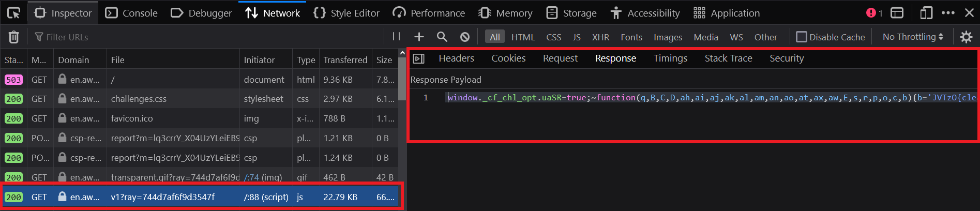Viewport: 980px width, 211px height.
Task: Open the three-dots customize menu
Action: [948, 13]
